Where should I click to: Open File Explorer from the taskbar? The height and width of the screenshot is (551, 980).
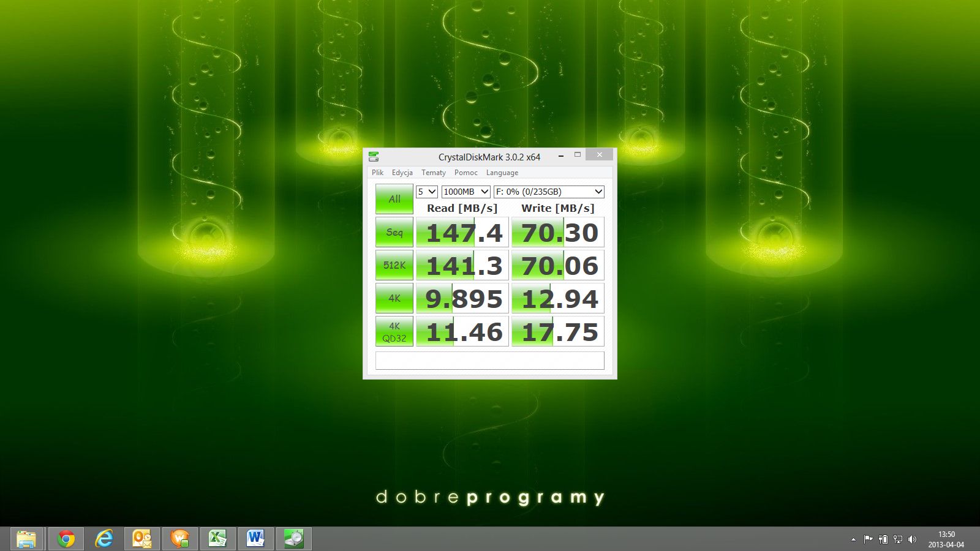[26, 539]
